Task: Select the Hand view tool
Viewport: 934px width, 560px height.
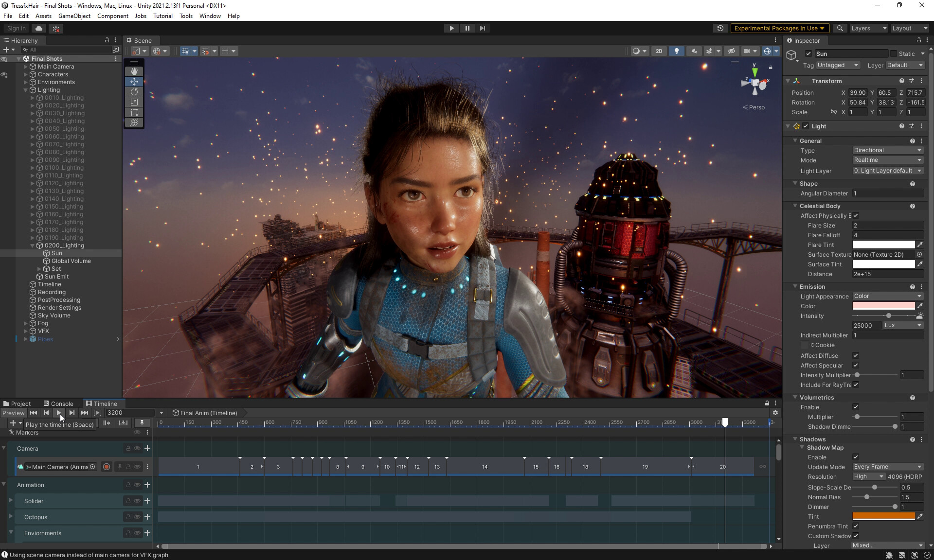Action: pos(134,71)
